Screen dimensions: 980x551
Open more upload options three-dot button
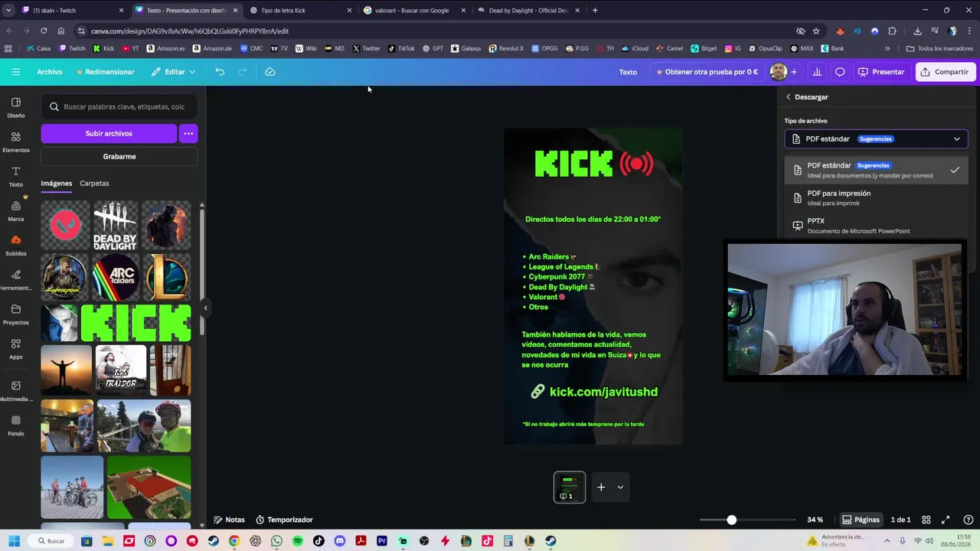pos(188,133)
